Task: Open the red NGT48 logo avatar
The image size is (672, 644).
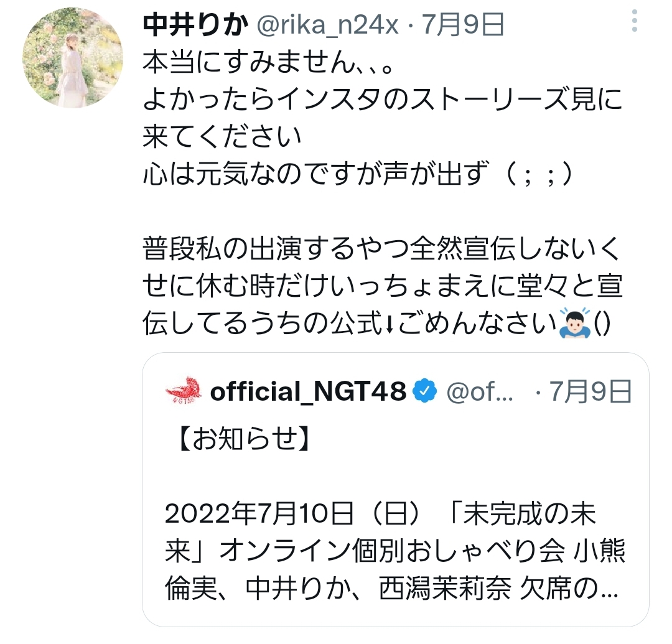Action: 184,391
